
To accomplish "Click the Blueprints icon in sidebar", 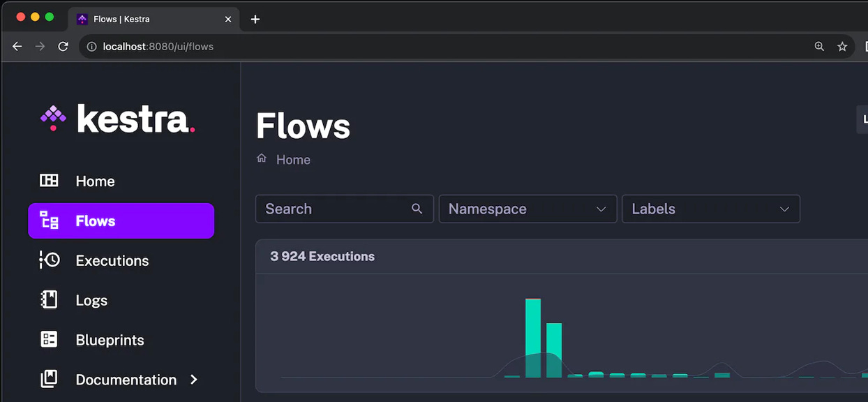I will point(49,340).
